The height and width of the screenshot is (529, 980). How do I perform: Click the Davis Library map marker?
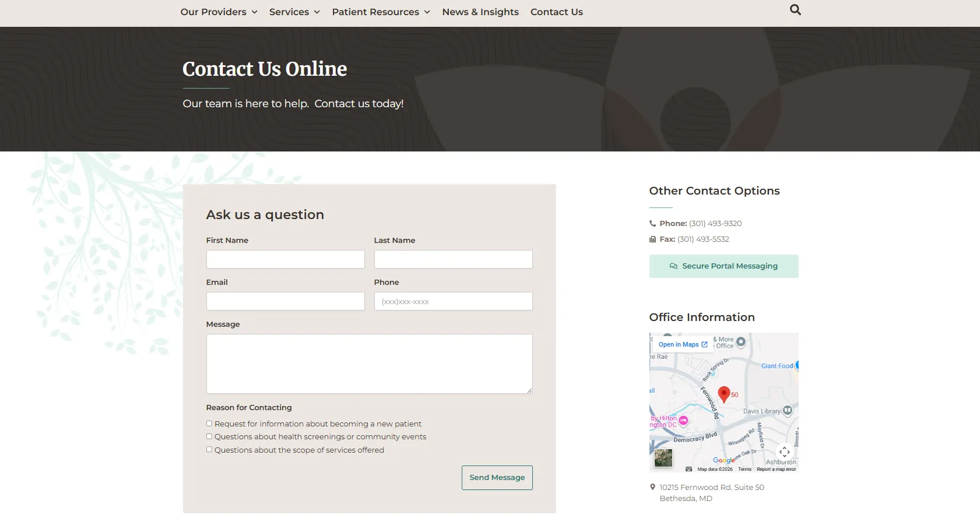pyautogui.click(x=788, y=411)
